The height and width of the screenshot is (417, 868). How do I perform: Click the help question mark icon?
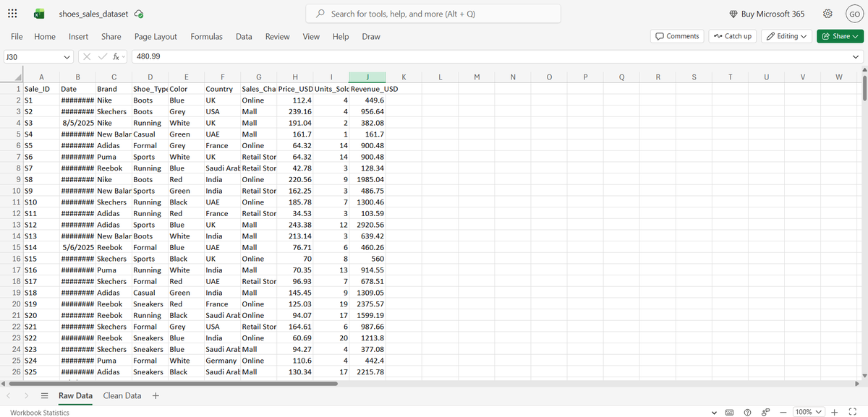[x=746, y=412]
